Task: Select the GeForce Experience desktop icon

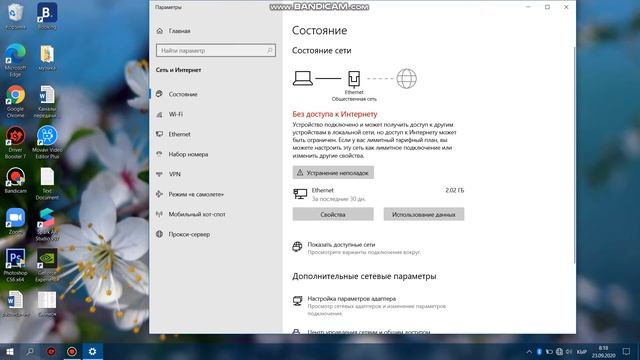Action: [47, 265]
